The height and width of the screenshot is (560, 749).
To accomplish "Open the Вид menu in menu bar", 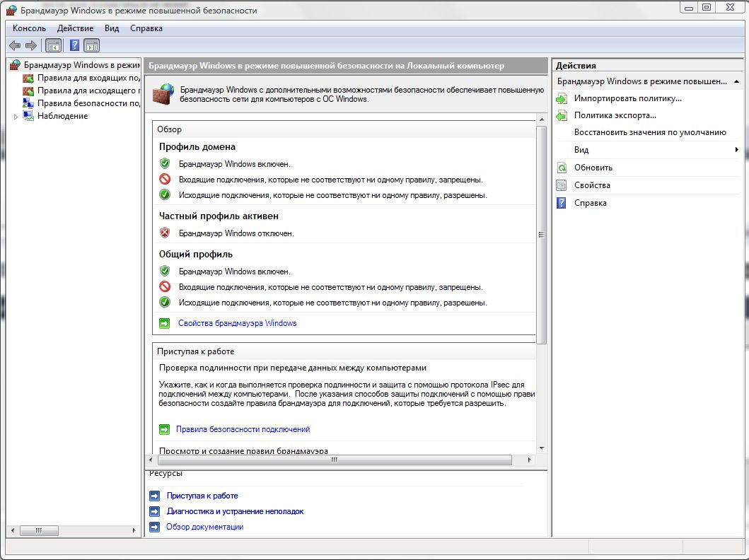I will coord(112,28).
